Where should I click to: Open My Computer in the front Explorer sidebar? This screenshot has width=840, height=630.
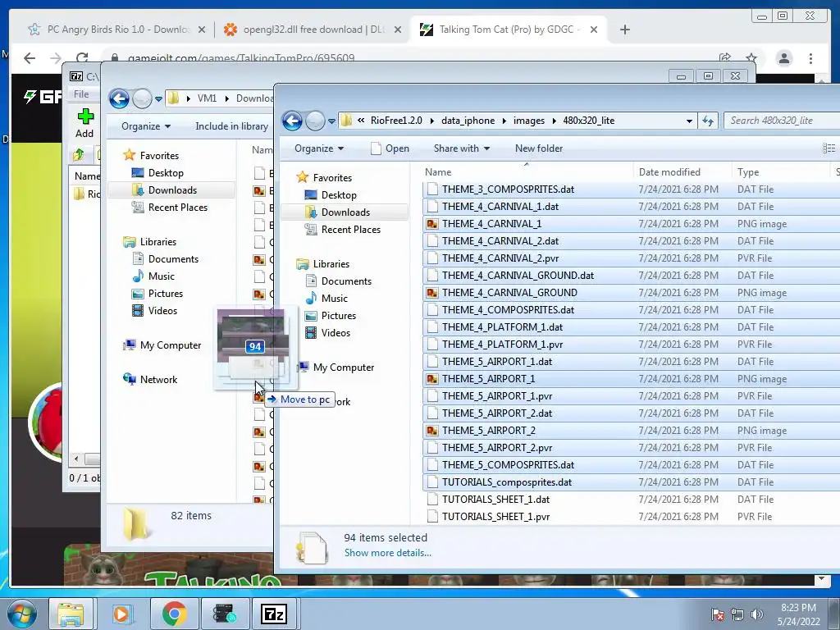point(344,367)
